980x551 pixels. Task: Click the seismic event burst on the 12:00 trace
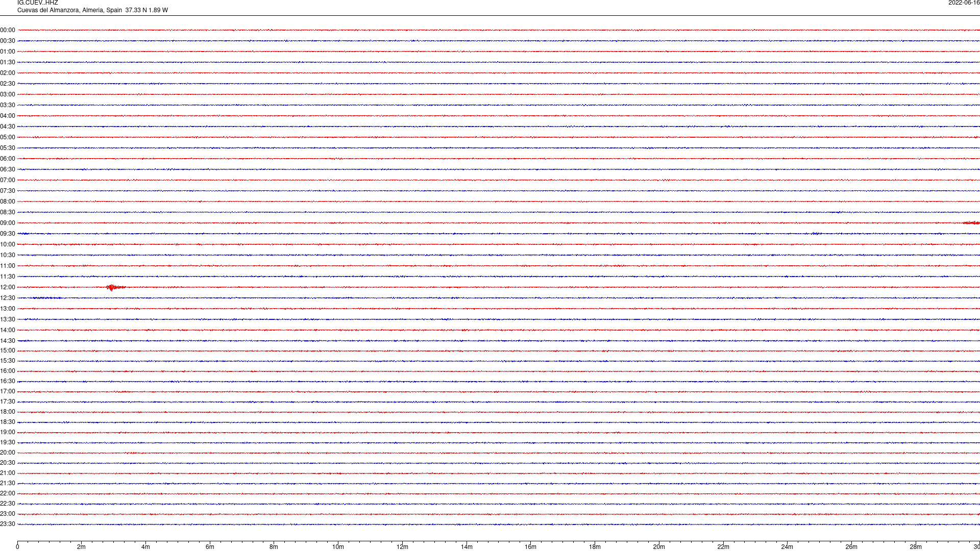coord(116,287)
